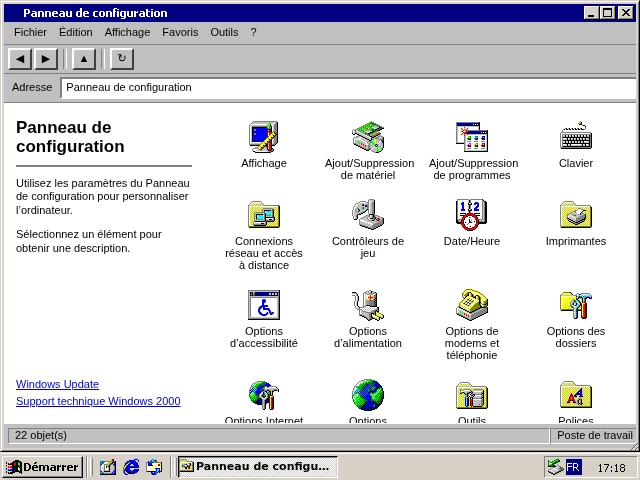This screenshot has height=480, width=640.
Task: Open the Outils menu in menu bar
Action: [x=224, y=32]
